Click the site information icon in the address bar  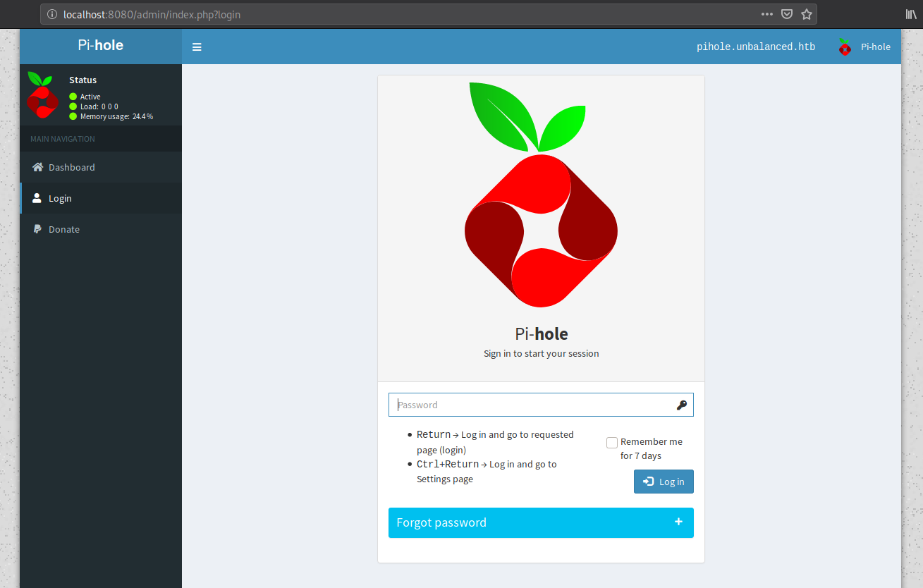tap(52, 14)
